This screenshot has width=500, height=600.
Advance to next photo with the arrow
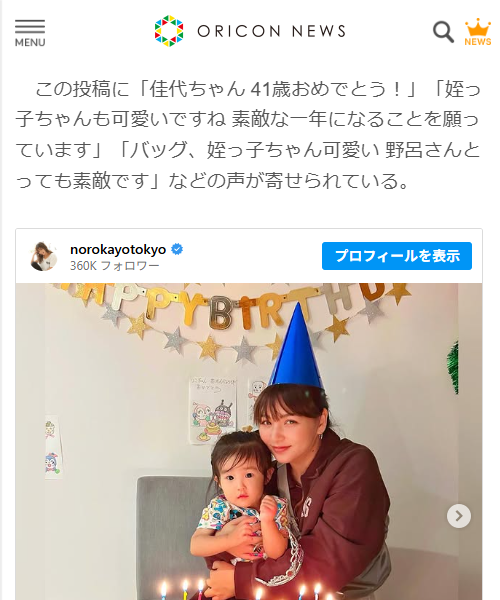(459, 516)
